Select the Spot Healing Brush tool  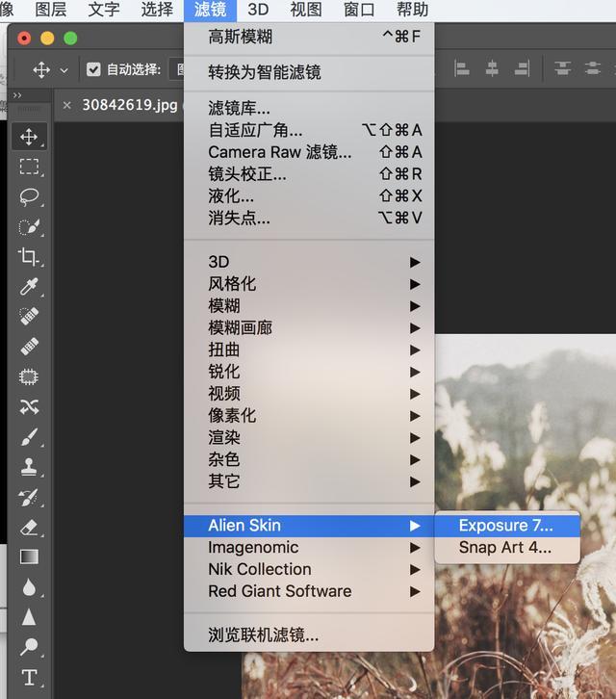[29, 317]
